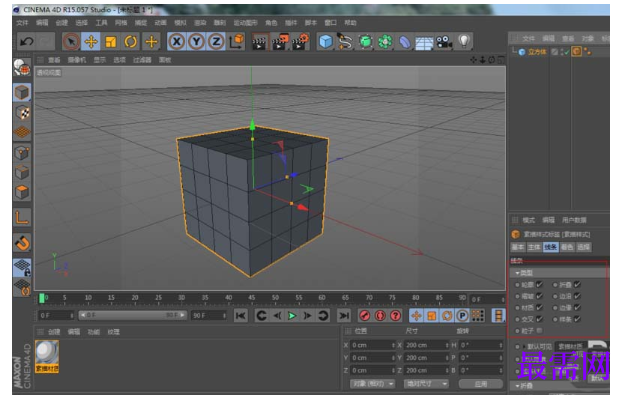Collapse the 类型 section triangle
The image size is (629, 397).
517,273
